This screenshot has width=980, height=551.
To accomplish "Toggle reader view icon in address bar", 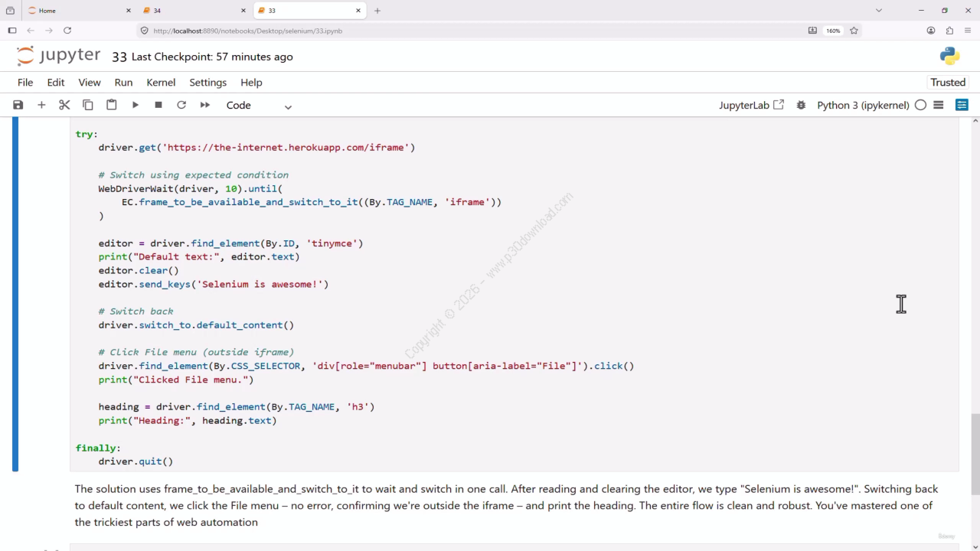I will point(812,31).
